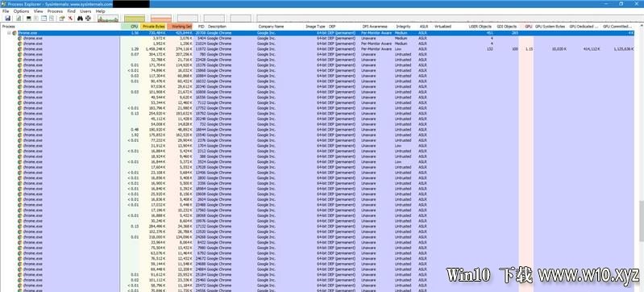Click the binoculars Find Handle icon
This screenshot has height=292, width=644.
click(x=80, y=19)
